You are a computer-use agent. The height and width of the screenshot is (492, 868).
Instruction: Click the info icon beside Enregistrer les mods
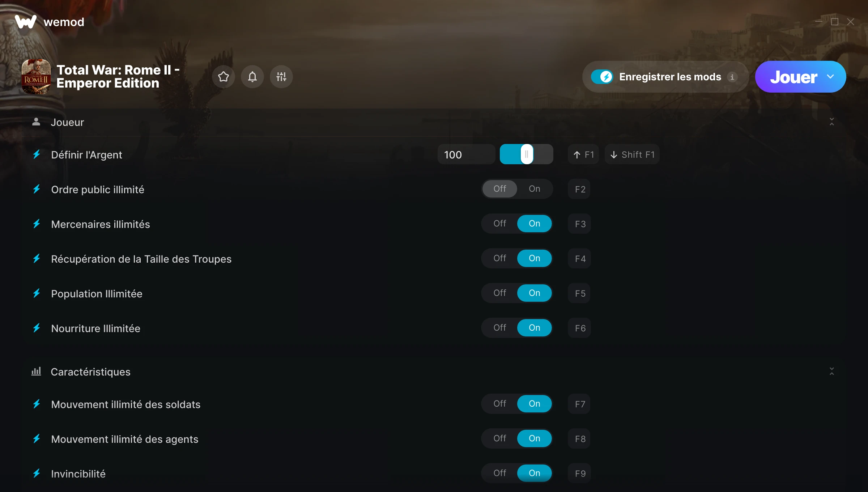(732, 77)
